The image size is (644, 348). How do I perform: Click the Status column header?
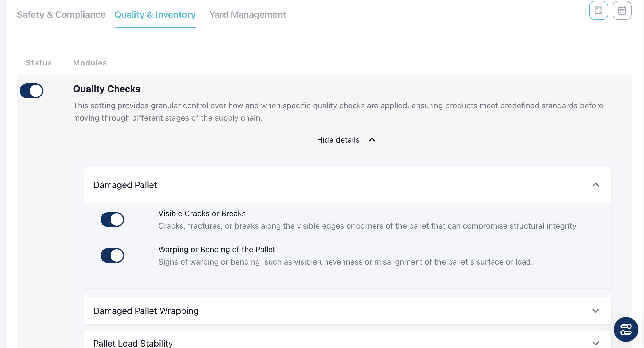39,63
